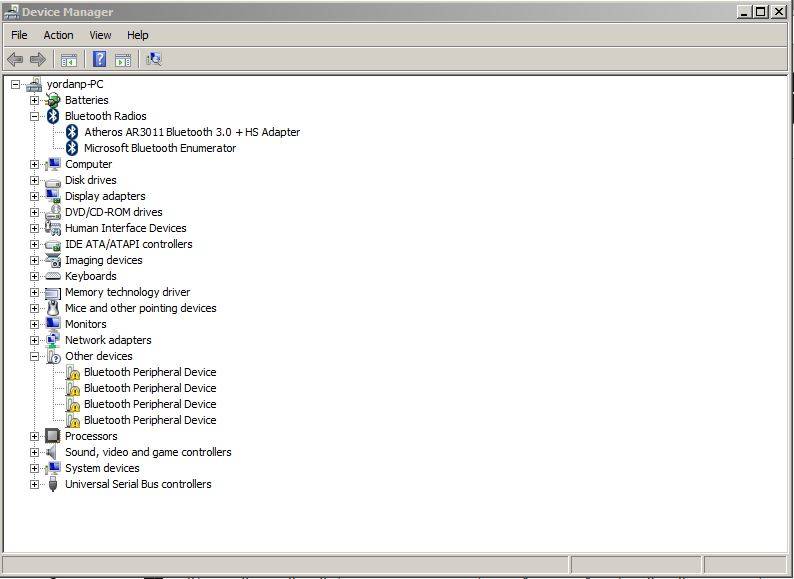Select the Mice and other pointing devices label
794x579 pixels.
[141, 308]
